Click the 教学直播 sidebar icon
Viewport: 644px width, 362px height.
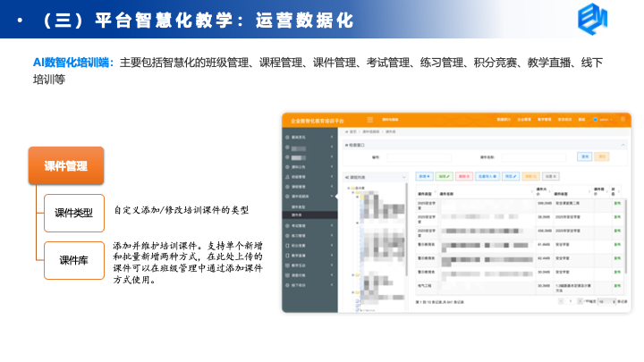click(x=287, y=255)
